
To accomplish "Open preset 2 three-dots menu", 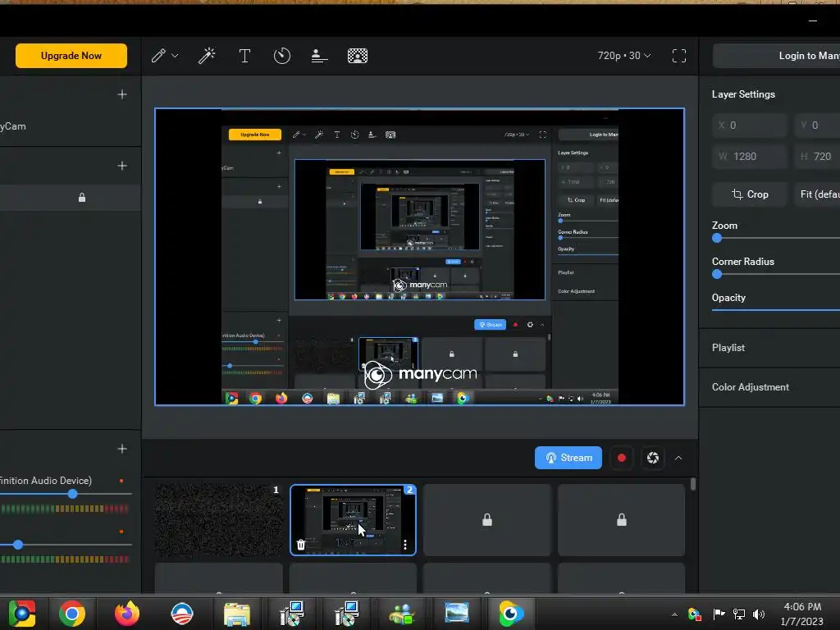I will (405, 545).
